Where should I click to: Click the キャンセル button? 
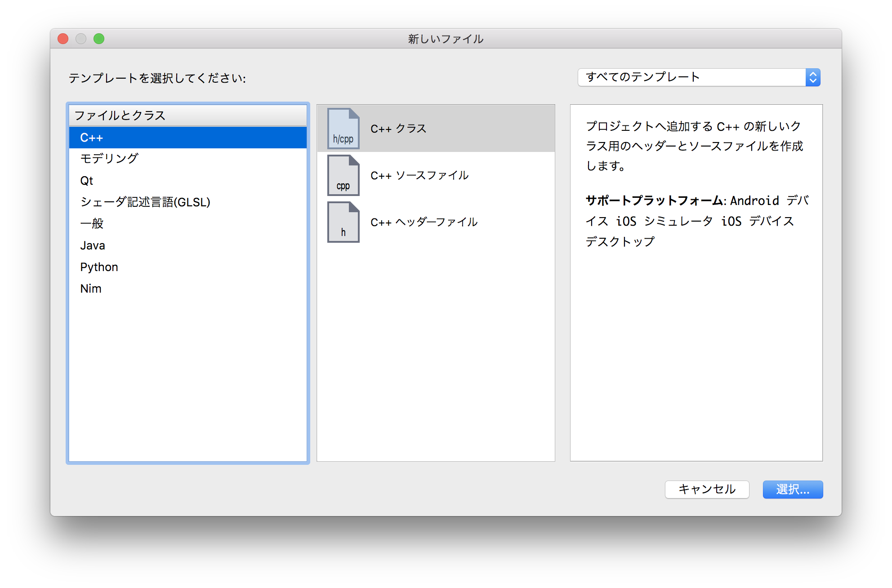(x=707, y=490)
